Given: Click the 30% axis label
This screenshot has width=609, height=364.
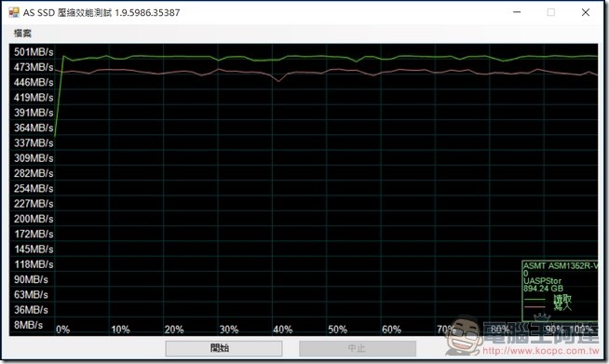Looking at the screenshot, I should pyautogui.click(x=229, y=330).
